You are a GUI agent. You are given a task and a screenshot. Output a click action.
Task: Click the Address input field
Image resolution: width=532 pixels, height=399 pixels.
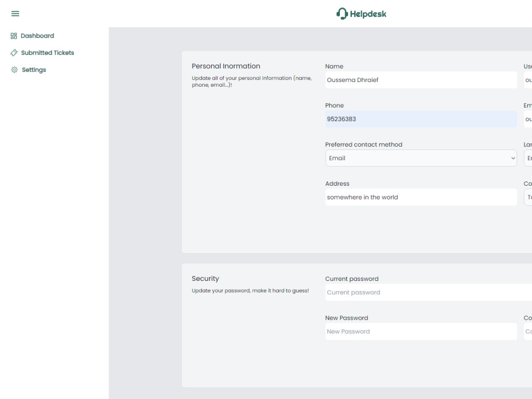[421, 197]
